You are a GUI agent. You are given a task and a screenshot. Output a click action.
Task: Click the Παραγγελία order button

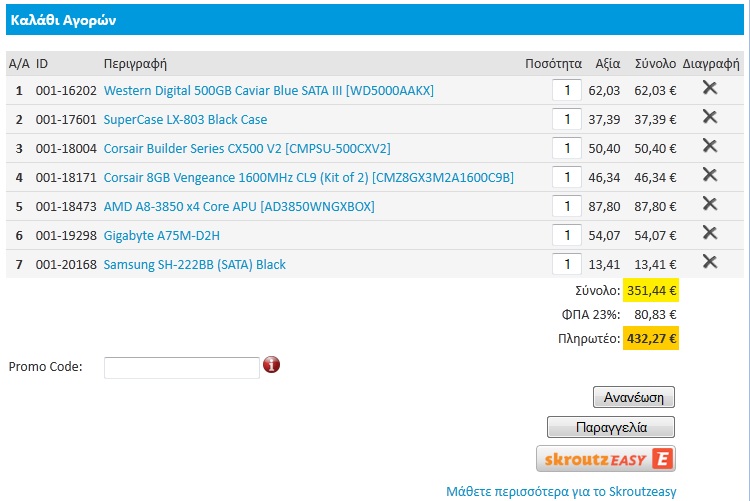611,427
